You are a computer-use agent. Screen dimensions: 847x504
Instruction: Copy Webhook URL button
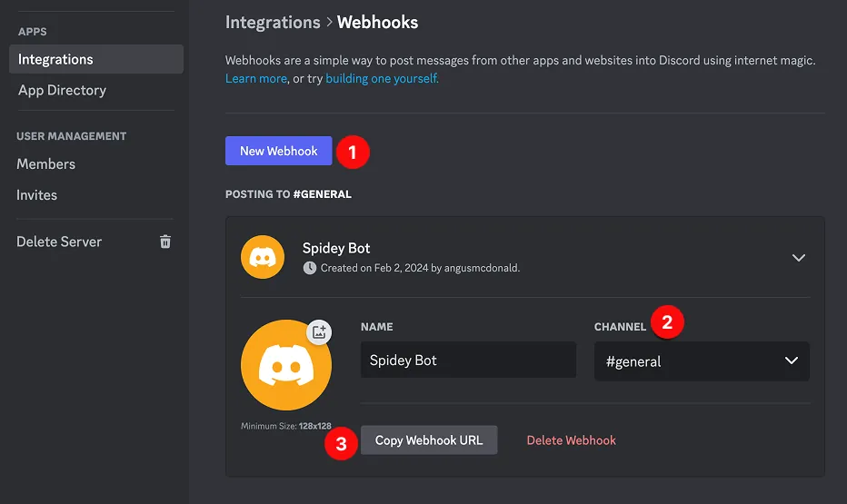pos(429,440)
